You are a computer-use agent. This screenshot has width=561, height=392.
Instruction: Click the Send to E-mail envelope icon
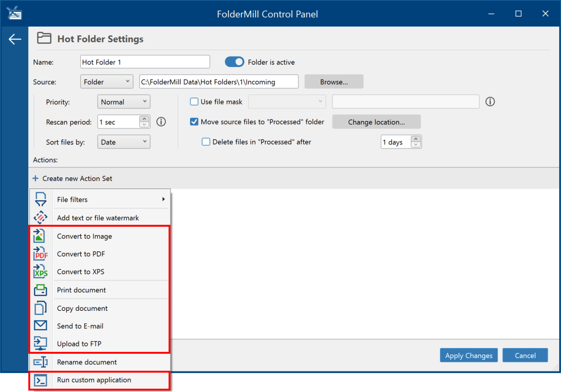(x=41, y=325)
